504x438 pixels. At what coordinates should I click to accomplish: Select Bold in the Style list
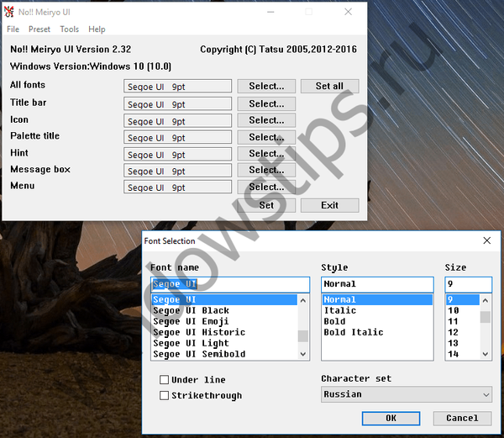377,322
